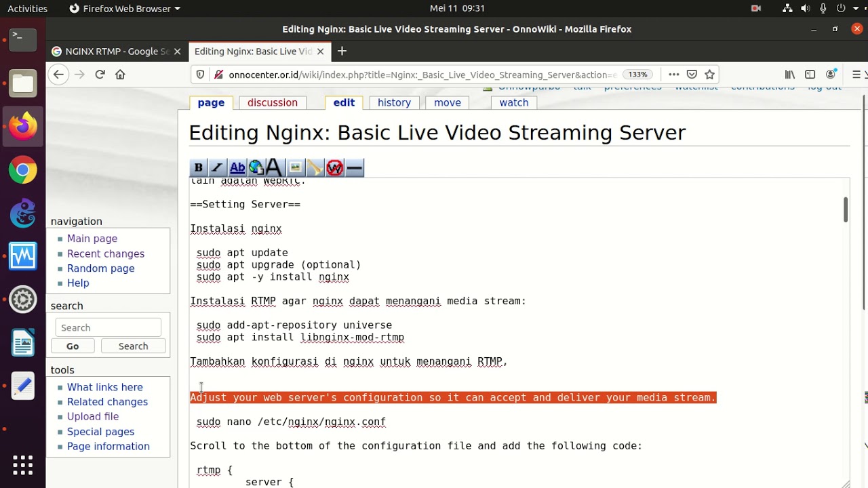Screen dimensions: 868x488
Task: Open Help link in navigation
Action: point(78,283)
